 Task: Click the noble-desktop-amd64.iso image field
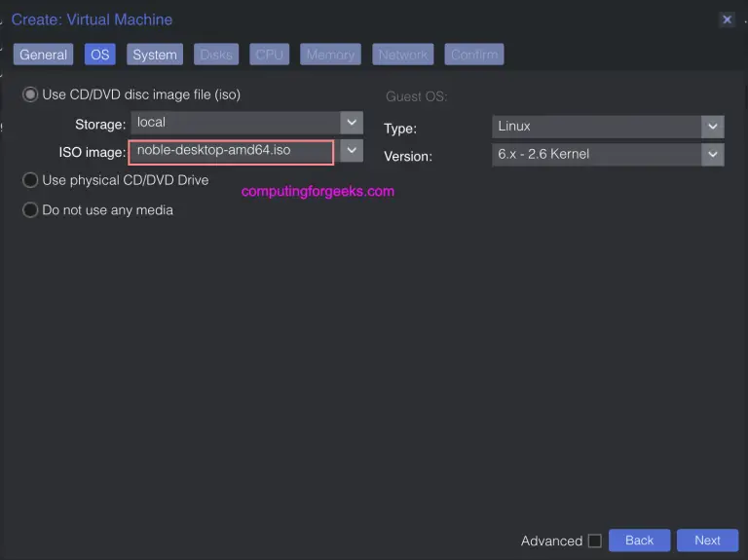click(231, 151)
